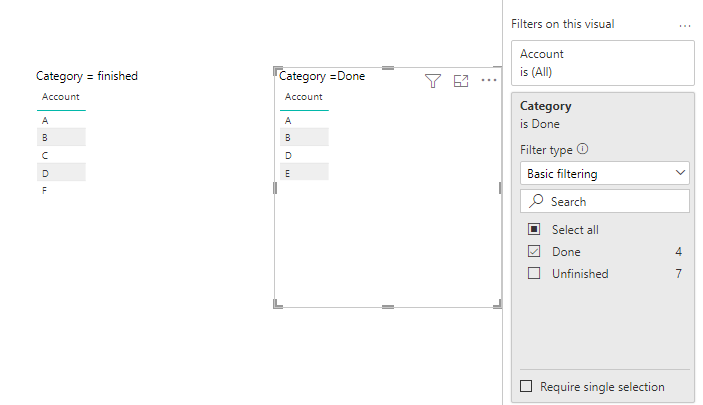Select row F in finished table
The width and height of the screenshot is (703, 405).
tap(61, 190)
